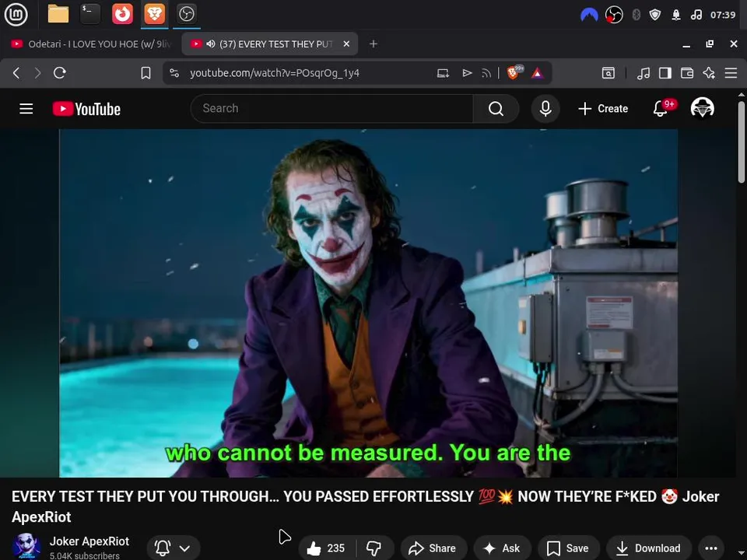Click the Ask button
This screenshot has height=560, width=747.
pos(502,548)
